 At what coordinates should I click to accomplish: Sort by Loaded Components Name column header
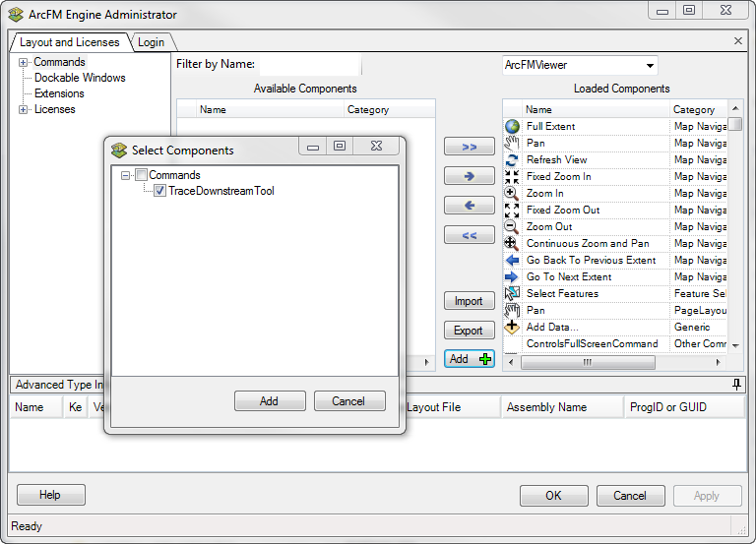coord(596,109)
